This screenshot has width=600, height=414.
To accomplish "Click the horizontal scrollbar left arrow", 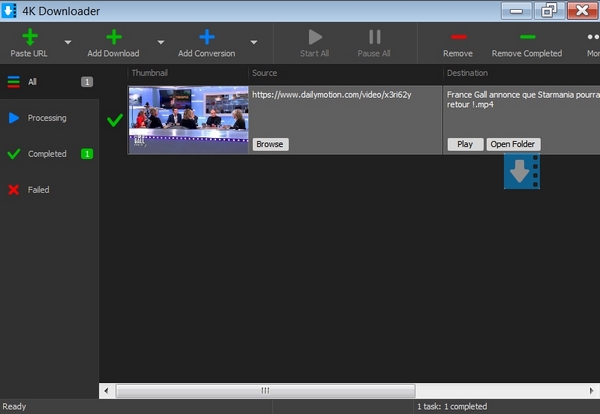I will [106, 391].
